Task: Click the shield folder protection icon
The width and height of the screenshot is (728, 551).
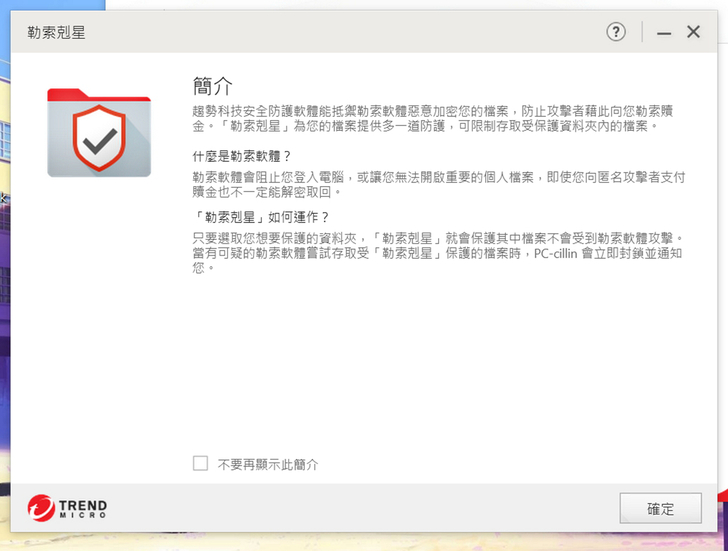Action: pyautogui.click(x=99, y=133)
